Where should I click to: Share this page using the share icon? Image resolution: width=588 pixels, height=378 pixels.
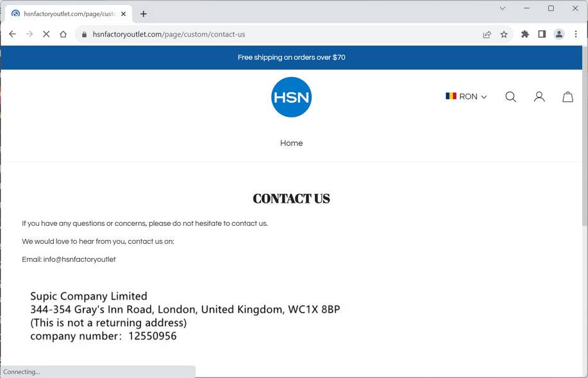(487, 35)
